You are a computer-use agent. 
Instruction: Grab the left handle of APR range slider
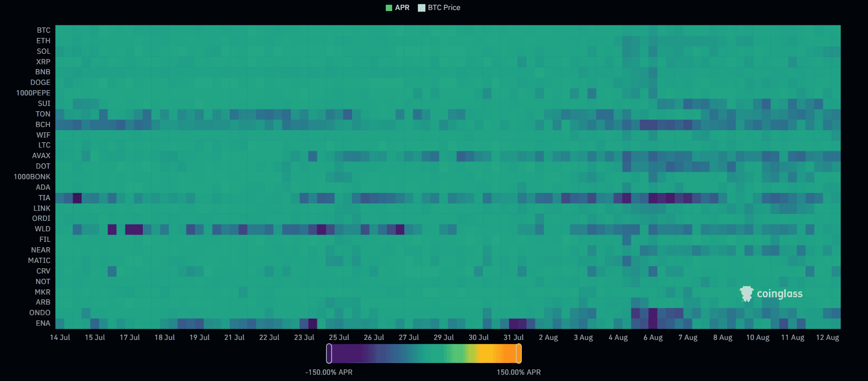(x=329, y=353)
